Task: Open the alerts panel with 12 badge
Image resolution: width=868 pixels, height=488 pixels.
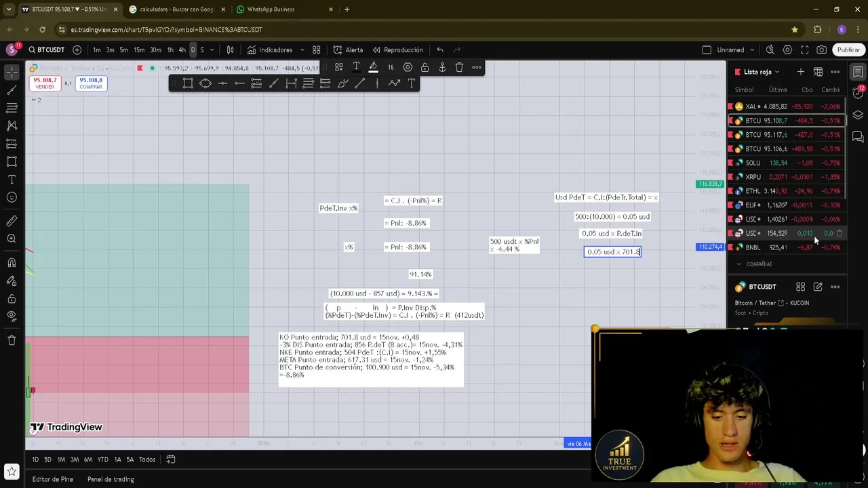Action: pos(858,93)
